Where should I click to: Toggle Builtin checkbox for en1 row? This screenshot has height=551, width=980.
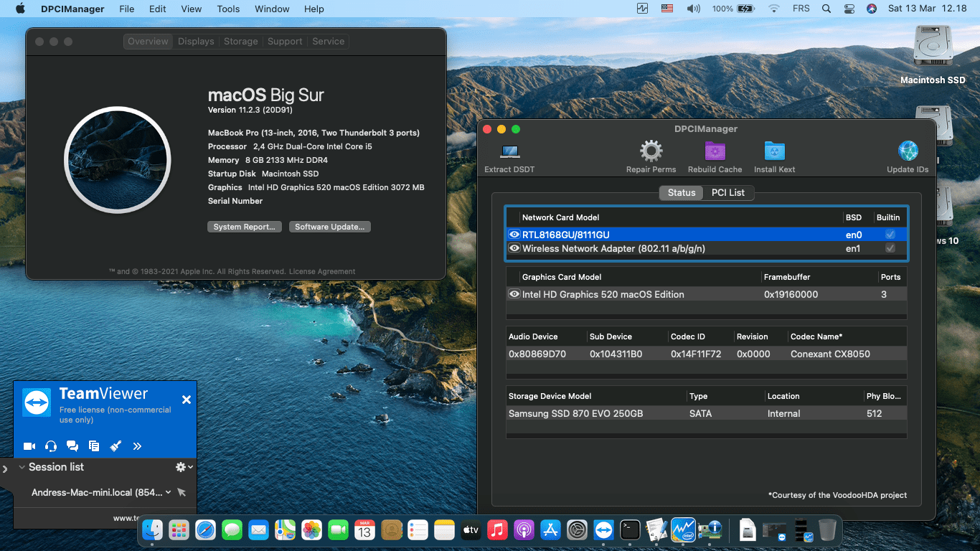coord(890,248)
